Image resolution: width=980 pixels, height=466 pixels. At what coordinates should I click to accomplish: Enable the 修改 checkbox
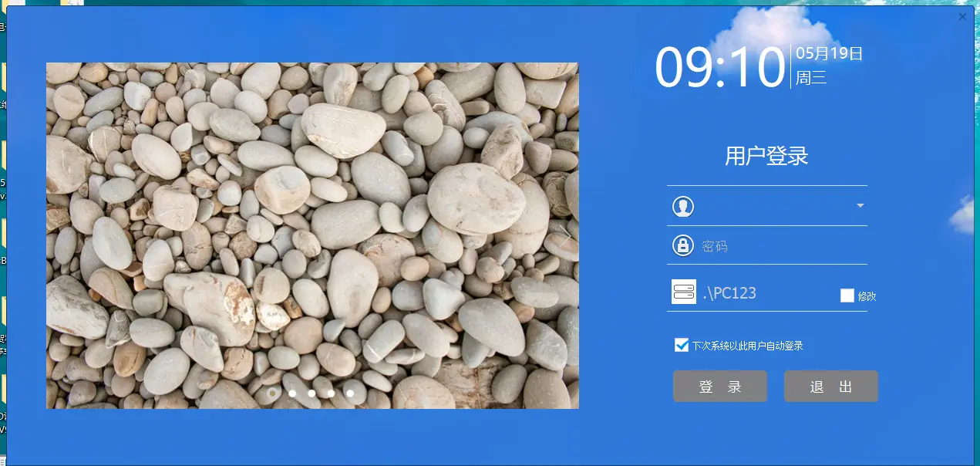pos(847,295)
